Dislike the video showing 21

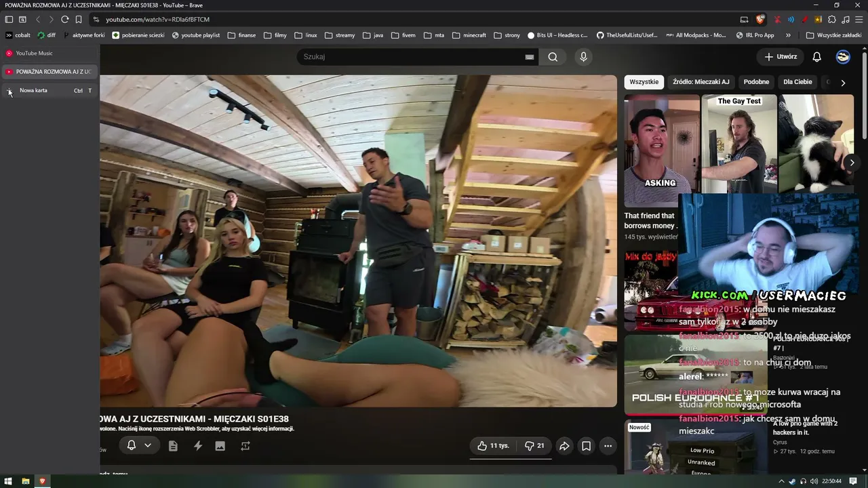tap(534, 446)
